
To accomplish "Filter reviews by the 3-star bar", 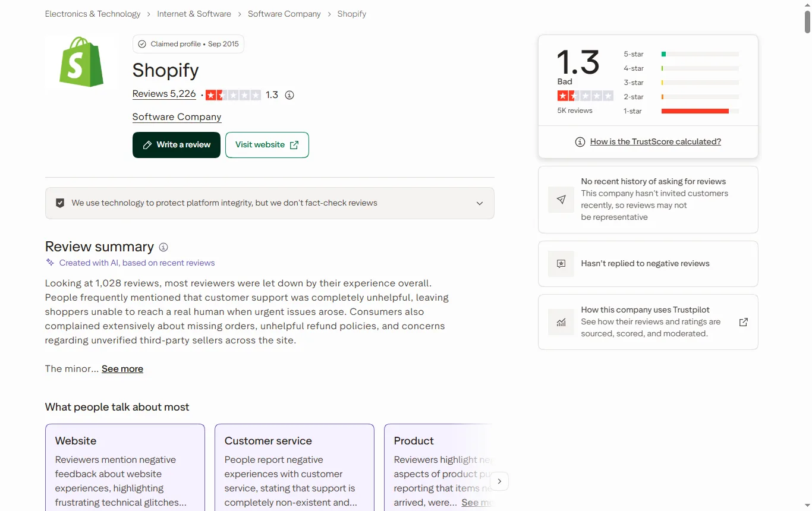I will [681, 83].
